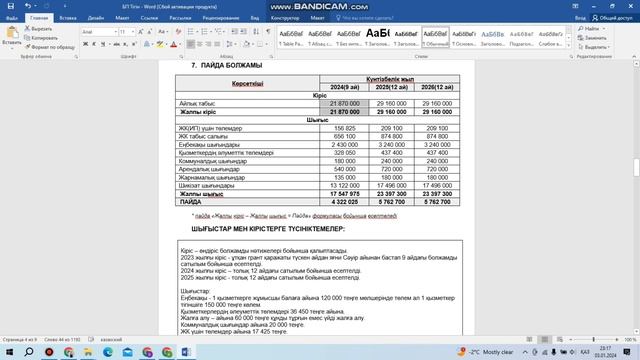Open Microsoft Edge from the taskbar
This screenshot has height=360, width=640.
[x=108, y=352]
